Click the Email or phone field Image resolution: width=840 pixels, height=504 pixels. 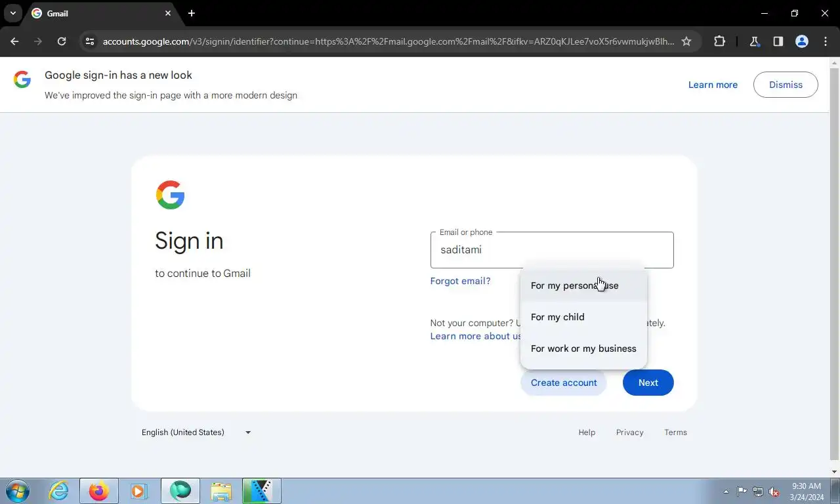[552, 250]
